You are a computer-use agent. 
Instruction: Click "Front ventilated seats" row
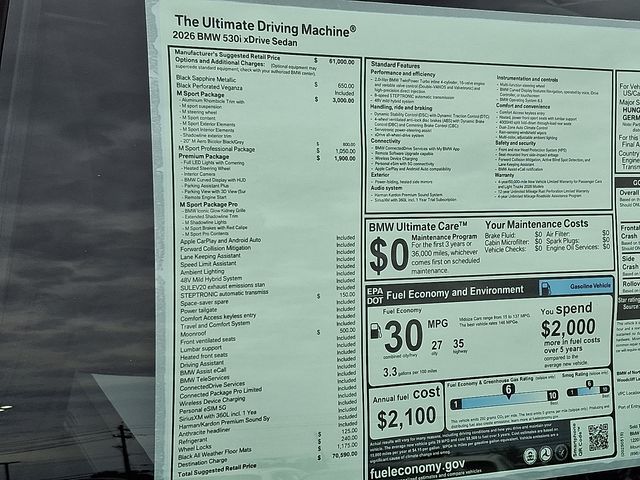pyautogui.click(x=208, y=340)
